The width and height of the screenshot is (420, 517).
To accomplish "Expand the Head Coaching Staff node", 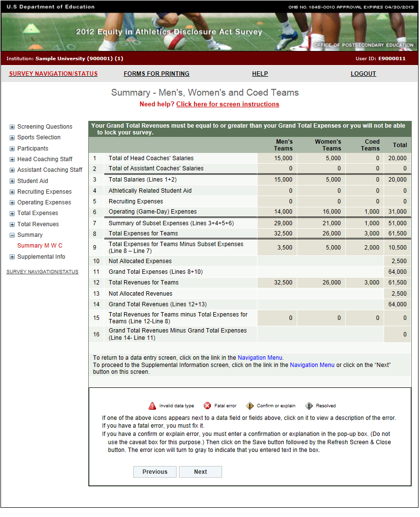I will pos(12,159).
